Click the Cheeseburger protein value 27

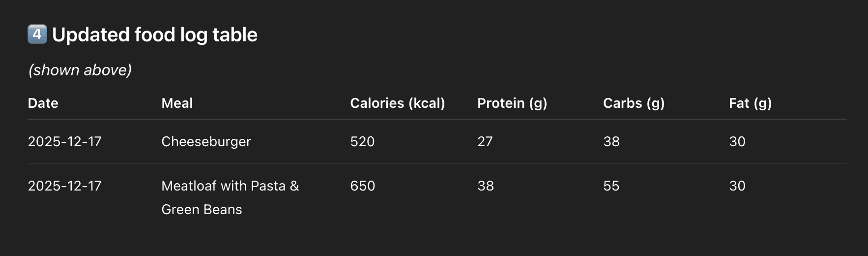(x=485, y=141)
